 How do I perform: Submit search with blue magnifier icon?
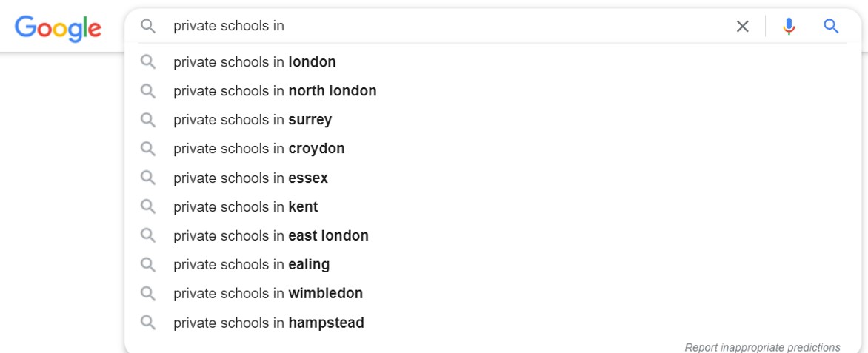(x=831, y=26)
